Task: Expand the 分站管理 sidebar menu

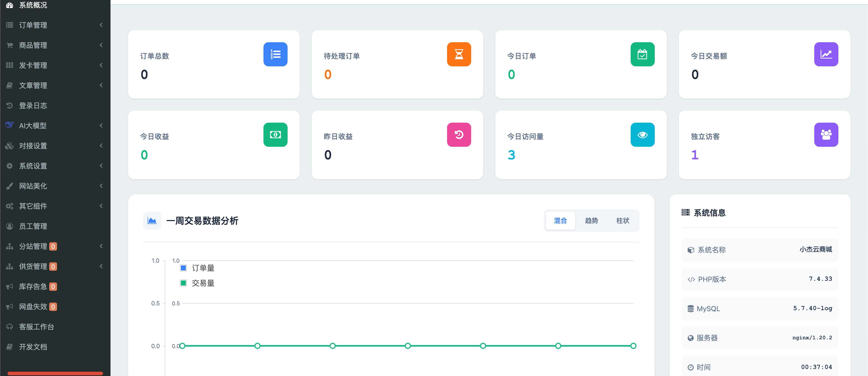Action: click(55, 246)
